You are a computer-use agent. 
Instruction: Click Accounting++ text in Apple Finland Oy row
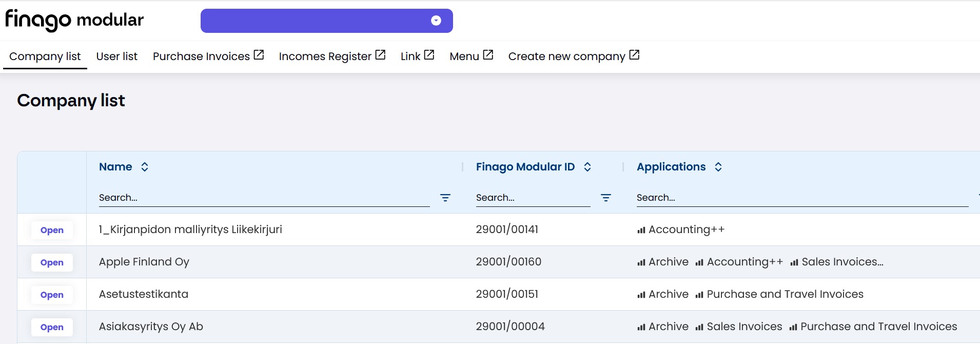click(745, 262)
